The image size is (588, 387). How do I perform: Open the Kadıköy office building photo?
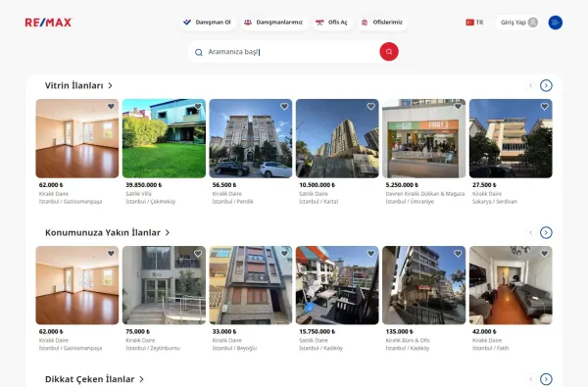[x=423, y=285]
